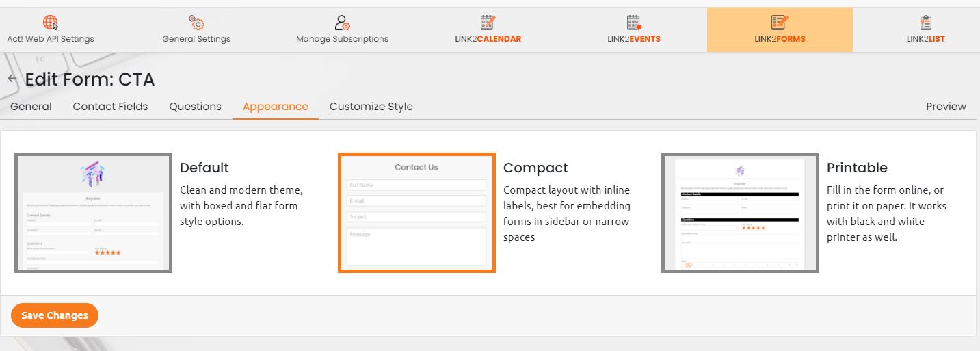Open Manage Subscriptions user icon
This screenshot has height=351, width=980.
342,23
